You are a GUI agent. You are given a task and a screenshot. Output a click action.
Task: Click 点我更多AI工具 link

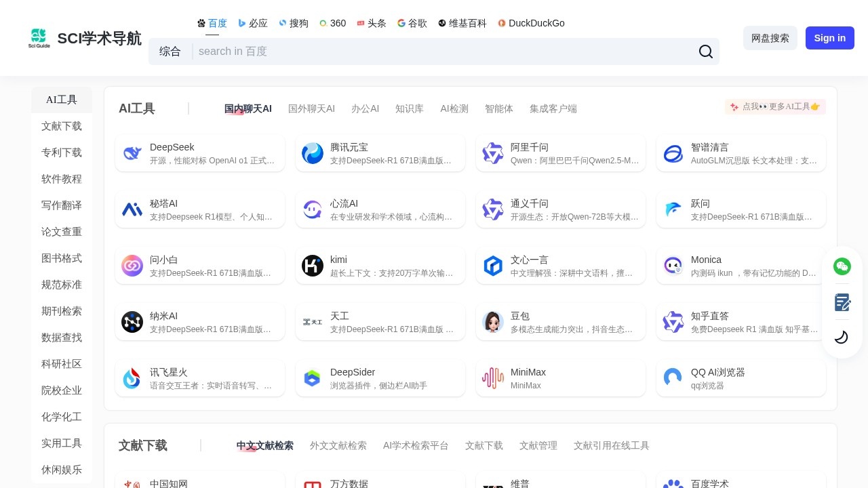775,106
